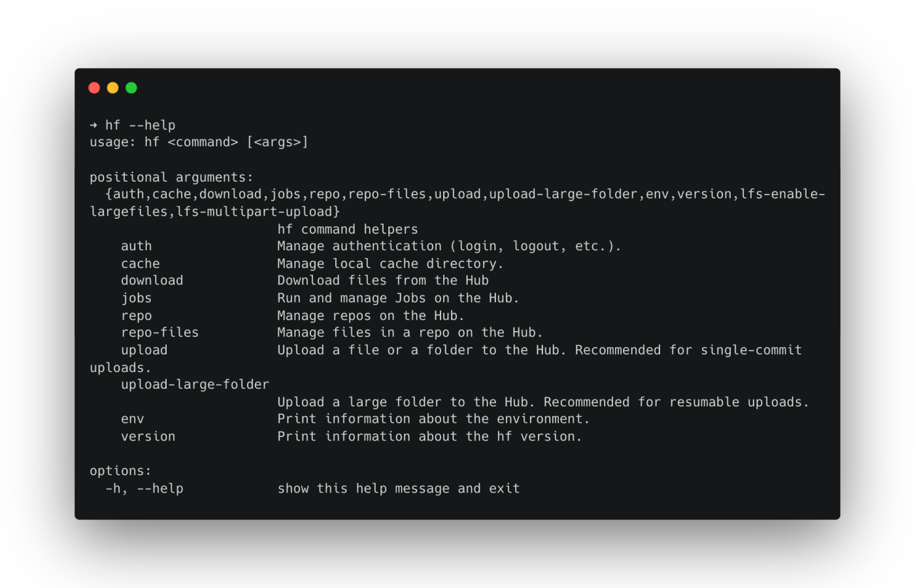Click the "usage: hf <command> [<args>]" line
Image resolution: width=915 pixels, height=588 pixels.
click(x=199, y=142)
